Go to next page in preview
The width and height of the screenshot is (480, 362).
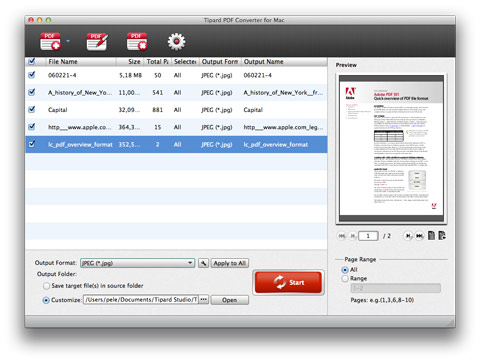pos(408,236)
